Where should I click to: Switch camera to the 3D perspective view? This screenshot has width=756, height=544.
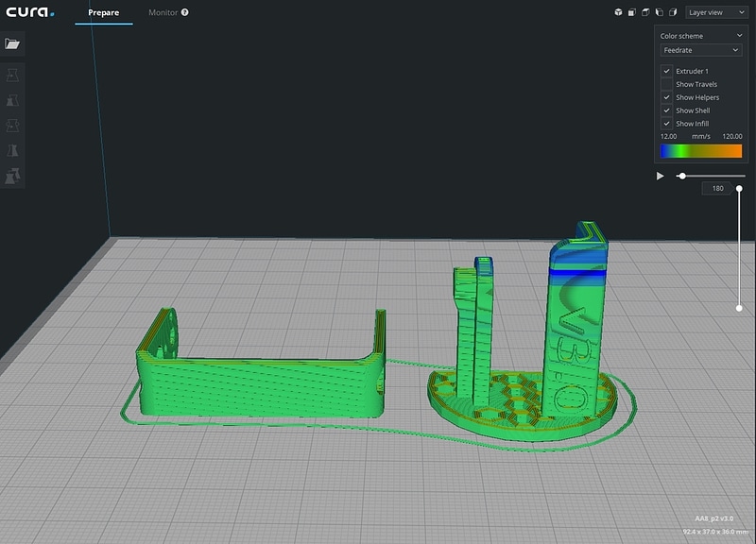pyautogui.click(x=618, y=12)
